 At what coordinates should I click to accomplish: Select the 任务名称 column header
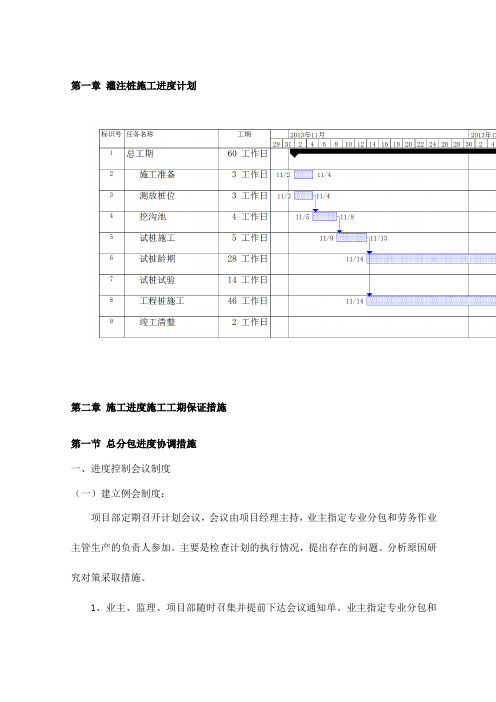point(140,134)
